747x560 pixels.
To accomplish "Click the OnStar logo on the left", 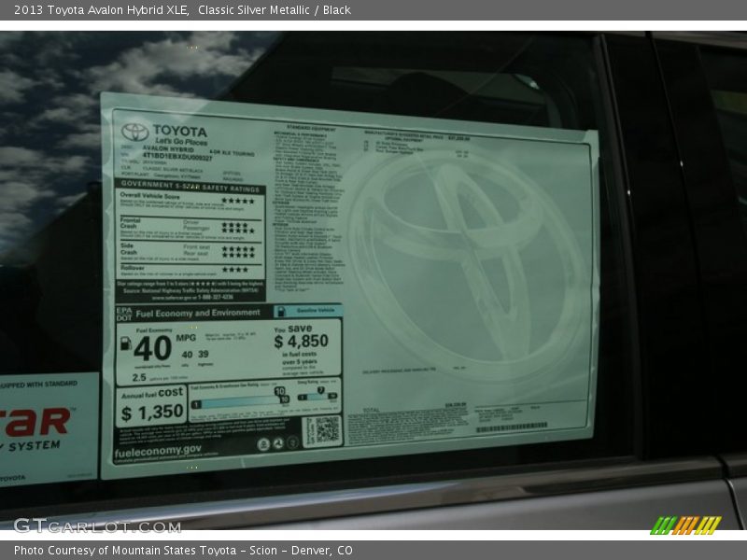I will click(x=33, y=420).
